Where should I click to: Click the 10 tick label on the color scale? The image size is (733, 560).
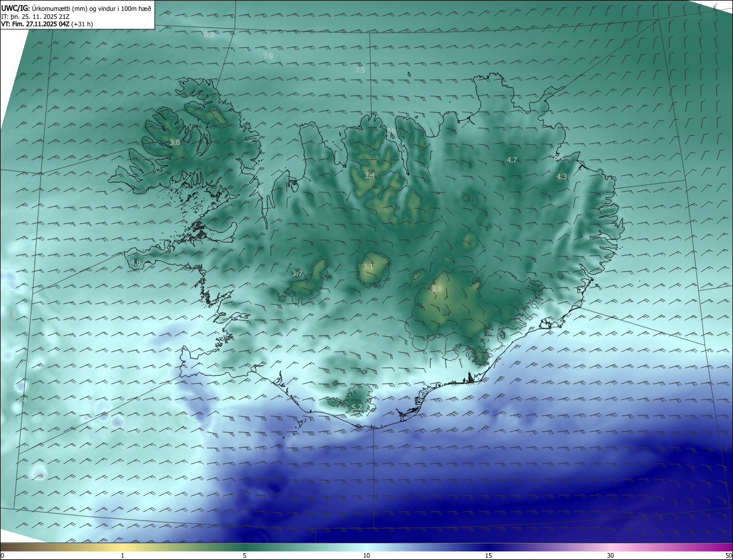click(366, 555)
